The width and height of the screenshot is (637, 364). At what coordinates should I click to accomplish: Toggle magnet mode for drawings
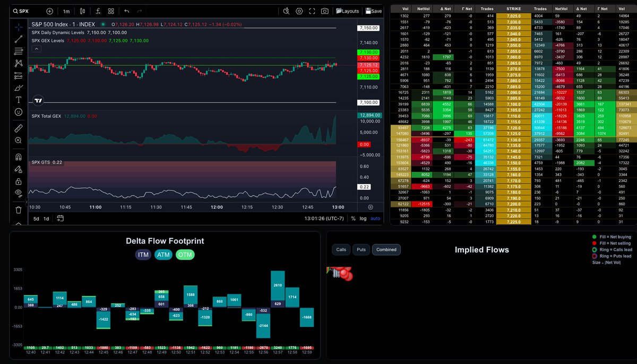[x=19, y=157]
